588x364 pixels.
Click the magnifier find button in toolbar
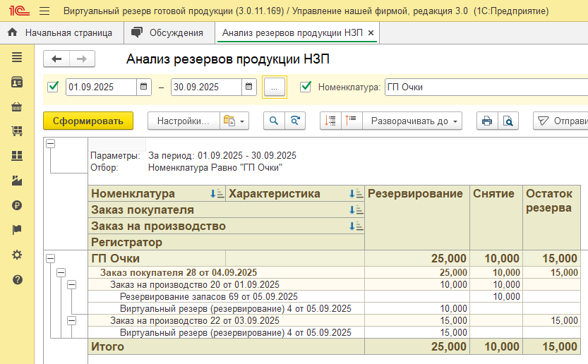click(x=274, y=121)
